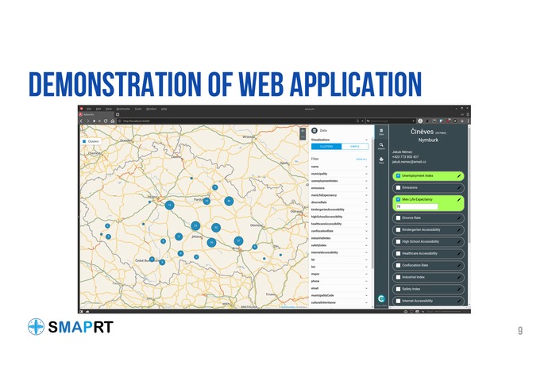Open the Print sidebar icon
This screenshot has height=392, width=552.
tap(381, 160)
